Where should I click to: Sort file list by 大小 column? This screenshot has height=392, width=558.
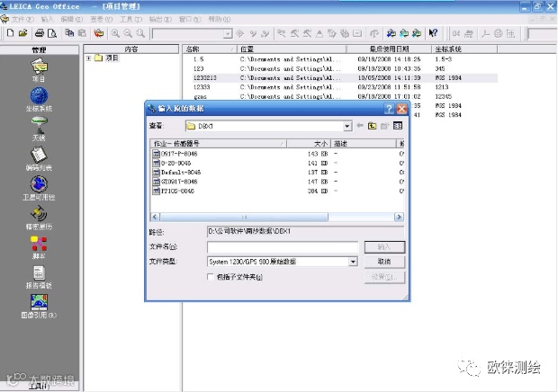click(x=309, y=144)
